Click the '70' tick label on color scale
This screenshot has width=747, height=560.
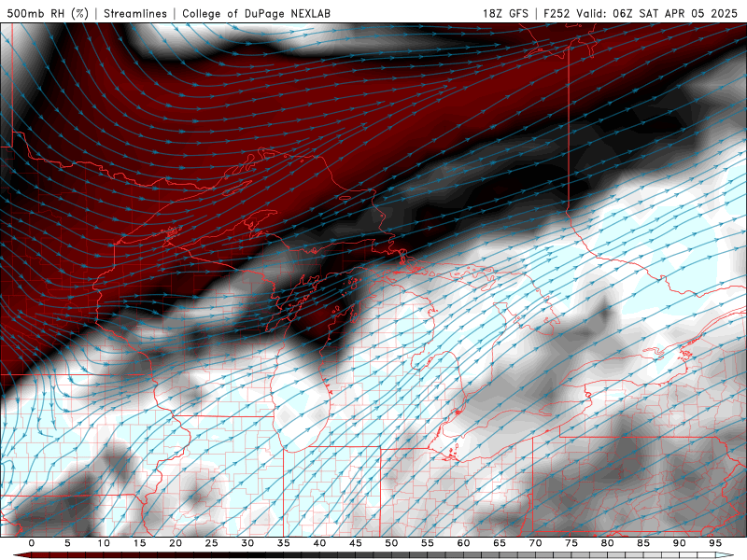coord(535,543)
